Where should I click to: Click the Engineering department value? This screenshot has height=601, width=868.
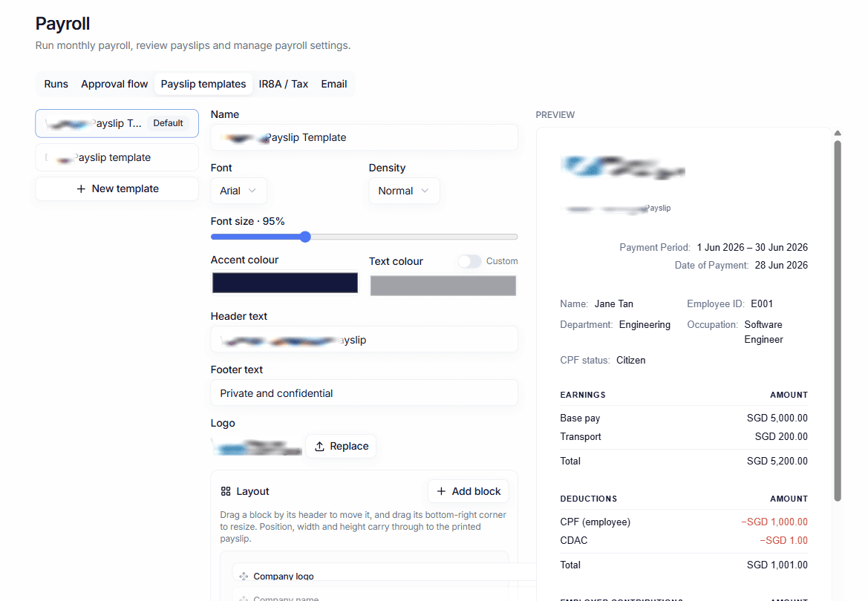(645, 325)
